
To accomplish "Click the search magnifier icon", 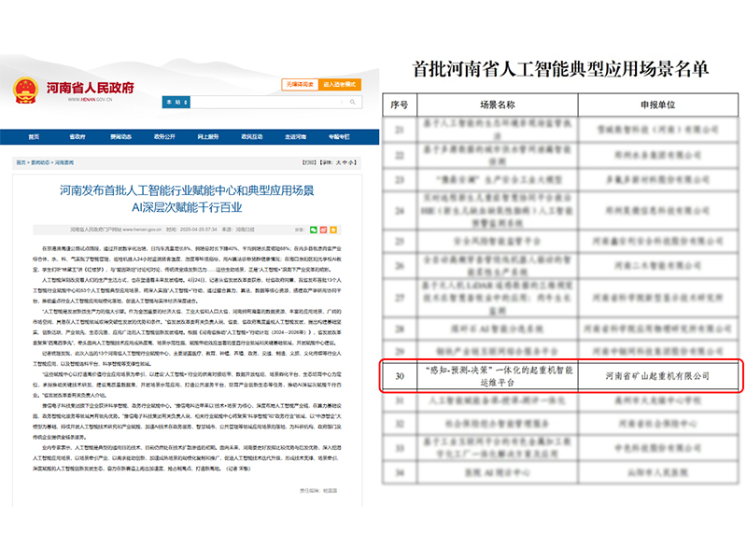I will point(351,101).
